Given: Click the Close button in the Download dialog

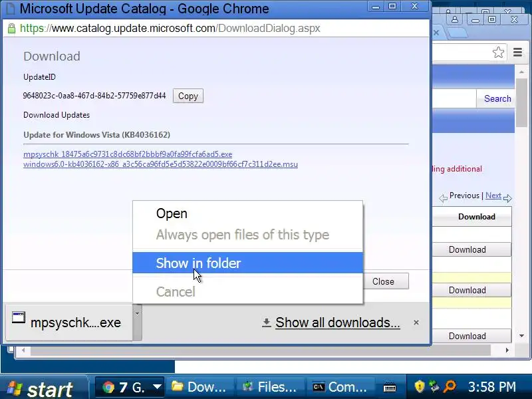Looking at the screenshot, I should (x=386, y=281).
